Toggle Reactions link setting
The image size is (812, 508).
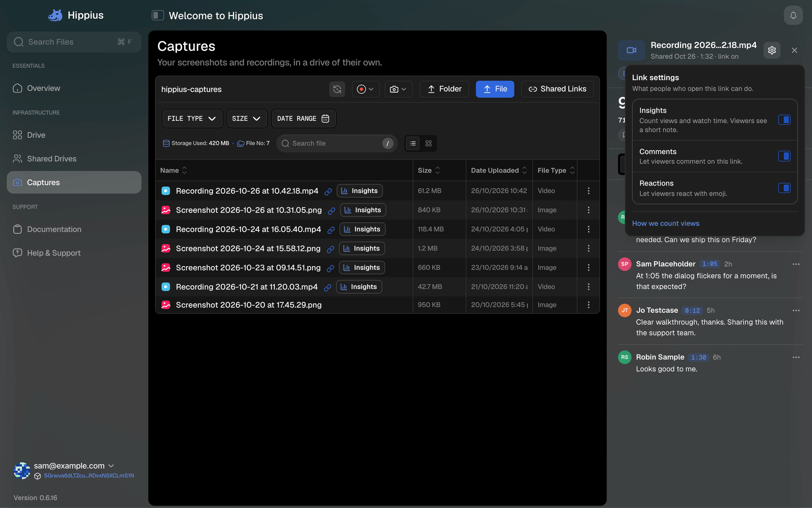point(784,188)
